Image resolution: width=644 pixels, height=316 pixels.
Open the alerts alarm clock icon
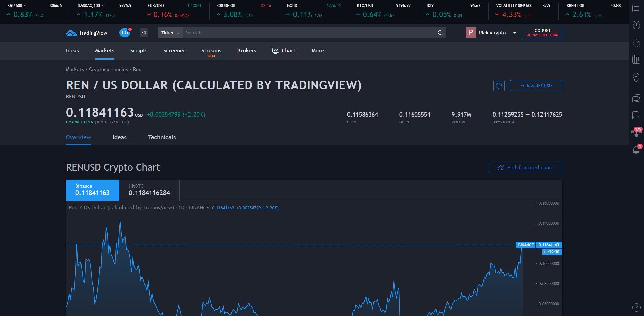pyautogui.click(x=636, y=25)
